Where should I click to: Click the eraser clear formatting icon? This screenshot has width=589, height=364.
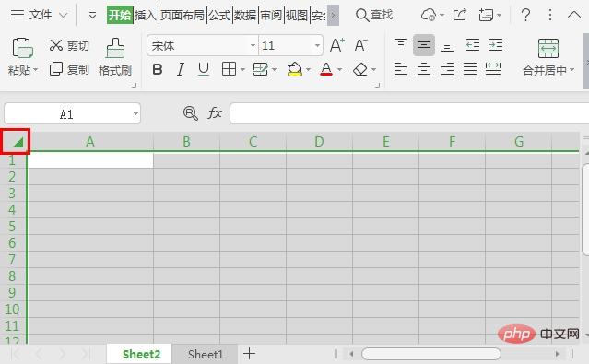(360, 69)
